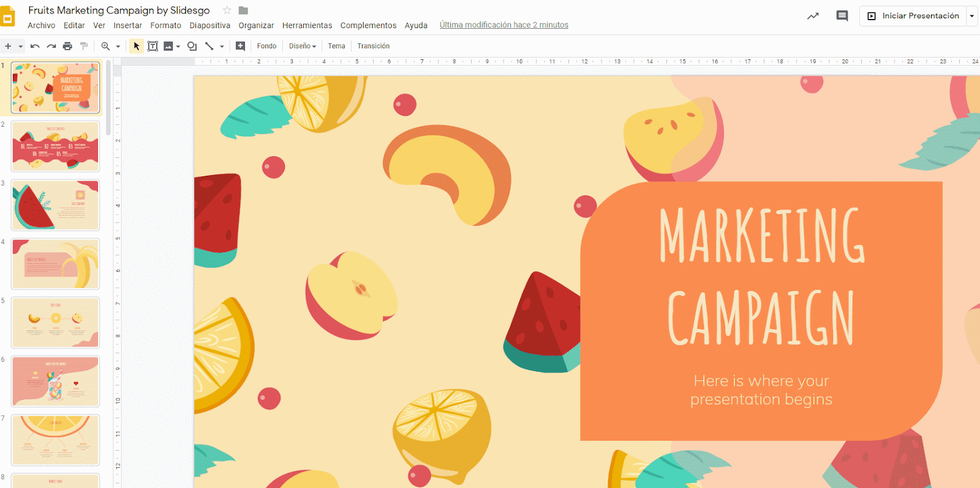Click the Transición button
This screenshot has width=980, height=488.
[x=373, y=46]
